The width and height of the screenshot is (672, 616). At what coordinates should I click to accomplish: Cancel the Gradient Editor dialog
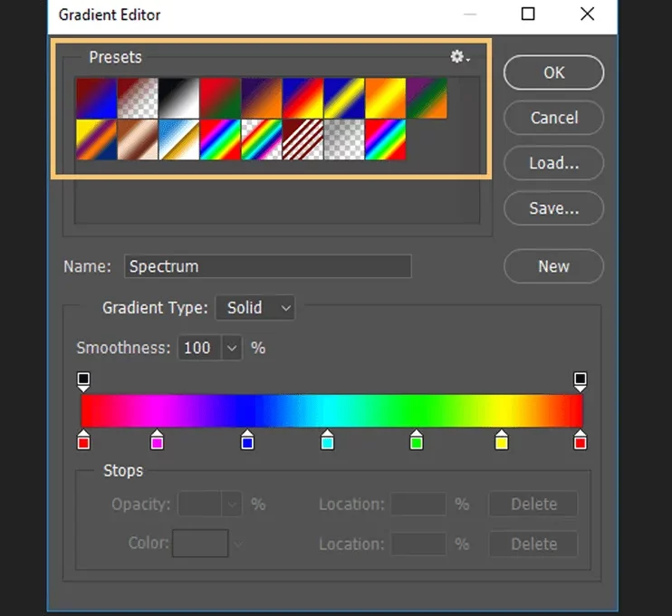coord(553,118)
